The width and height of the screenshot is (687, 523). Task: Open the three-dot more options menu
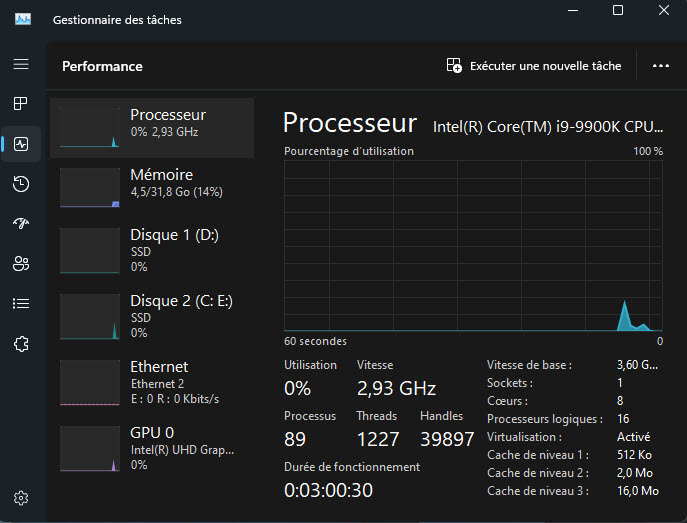click(x=660, y=66)
